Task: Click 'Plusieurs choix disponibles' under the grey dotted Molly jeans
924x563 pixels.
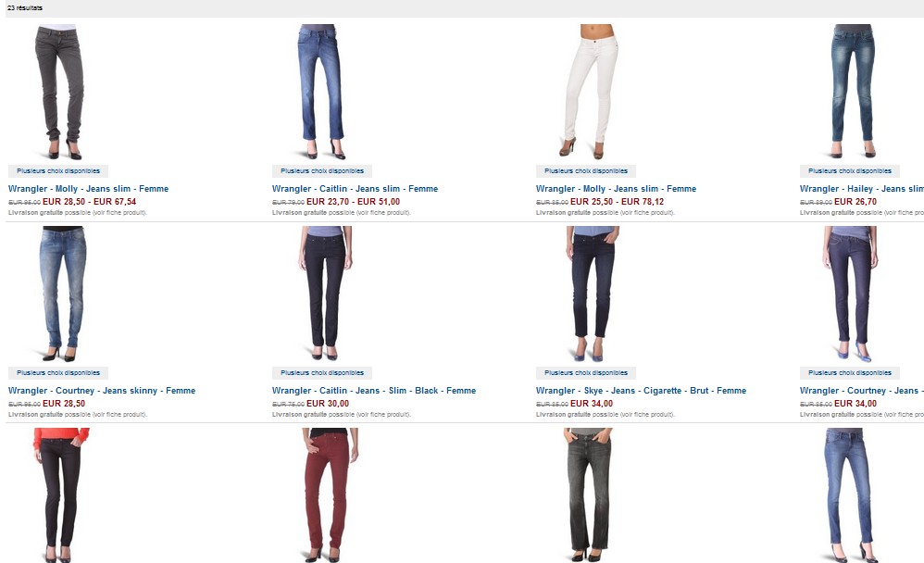Action: pos(58,171)
